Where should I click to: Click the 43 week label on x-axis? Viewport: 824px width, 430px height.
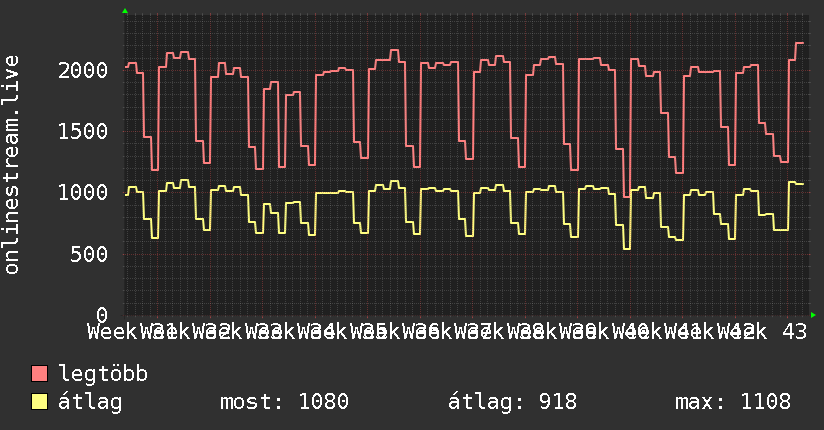(x=795, y=332)
